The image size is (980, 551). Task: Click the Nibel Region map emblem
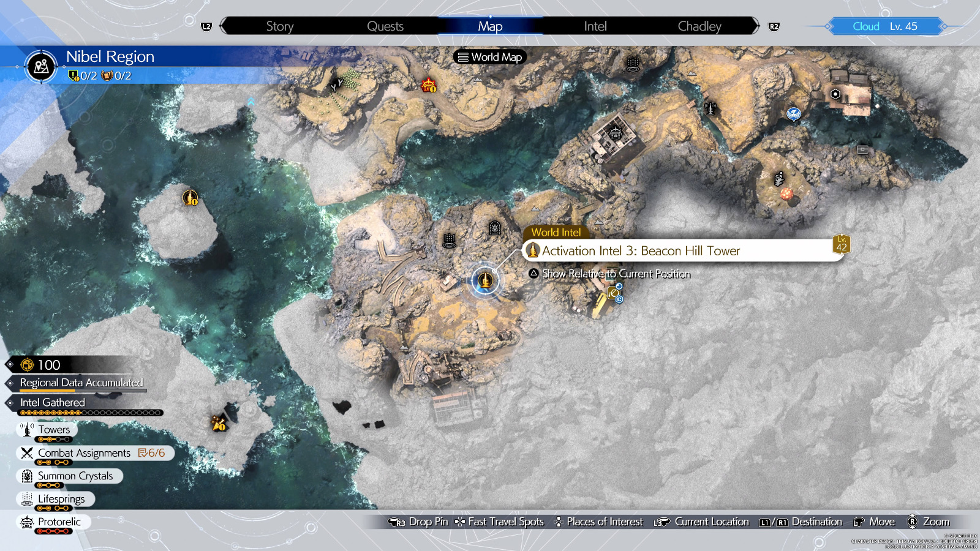42,66
